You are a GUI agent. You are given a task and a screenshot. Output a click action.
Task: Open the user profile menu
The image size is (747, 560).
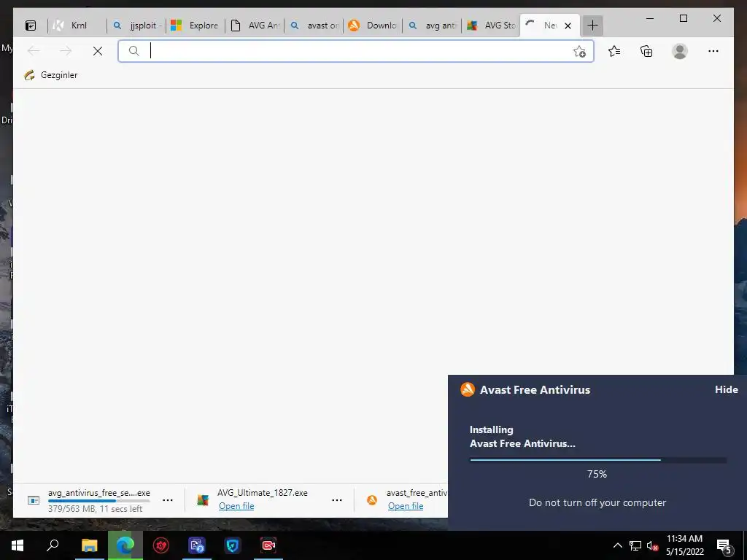(680, 51)
